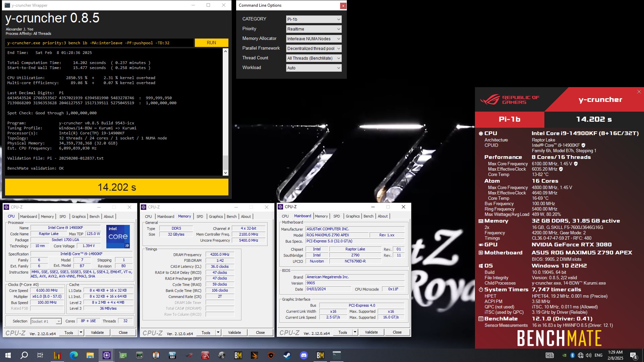Open File Explorer from taskbar
This screenshot has width=644, height=362.
(x=90, y=355)
